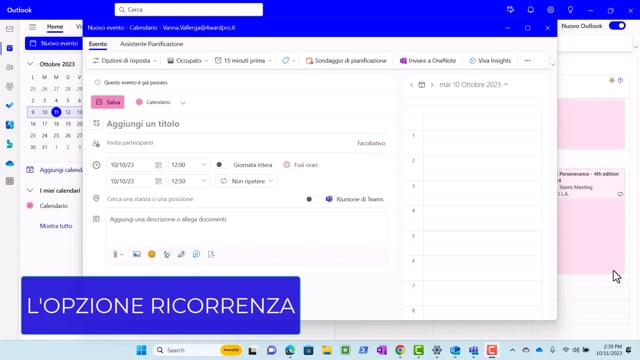This screenshot has height=360, width=640.
Task: Click the hamburger menu icon
Action: [32, 27]
